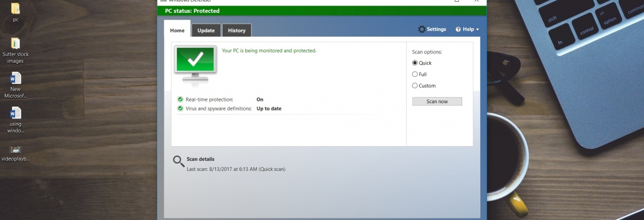Switch to the Update tab
Image resolution: width=644 pixels, height=220 pixels.
click(x=206, y=30)
